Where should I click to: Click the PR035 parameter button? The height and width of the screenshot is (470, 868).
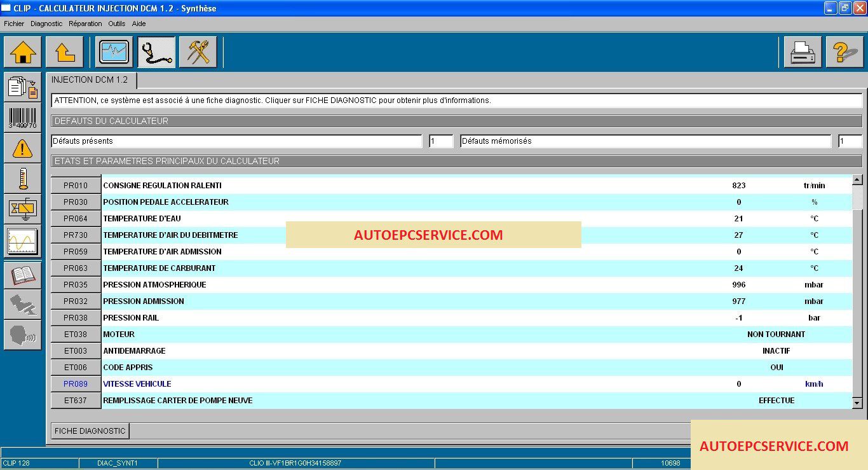coord(76,285)
